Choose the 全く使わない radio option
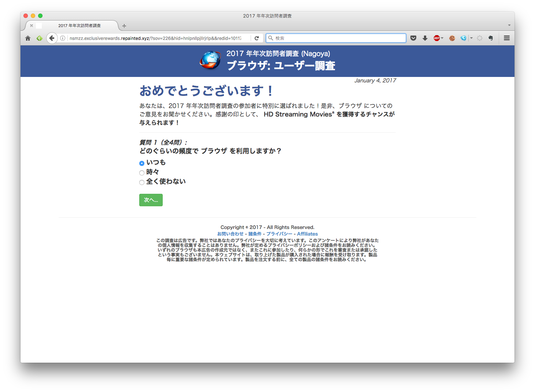The height and width of the screenshot is (392, 535). pyautogui.click(x=142, y=182)
